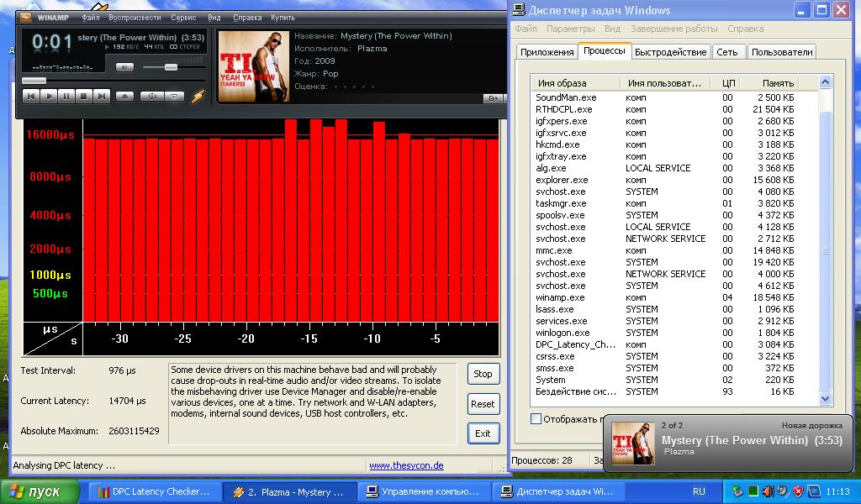861x504 pixels.
Task: Select SoundMan.exe process row
Action: click(674, 97)
